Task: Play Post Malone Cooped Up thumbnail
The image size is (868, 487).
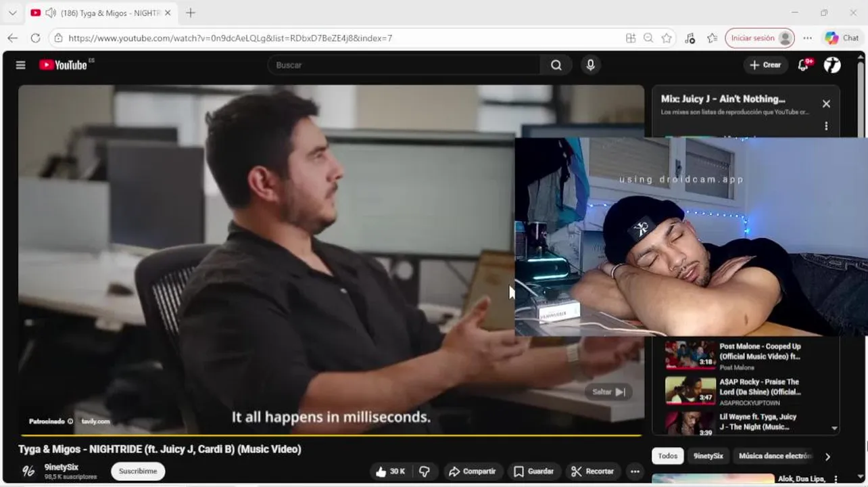Action: [690, 355]
